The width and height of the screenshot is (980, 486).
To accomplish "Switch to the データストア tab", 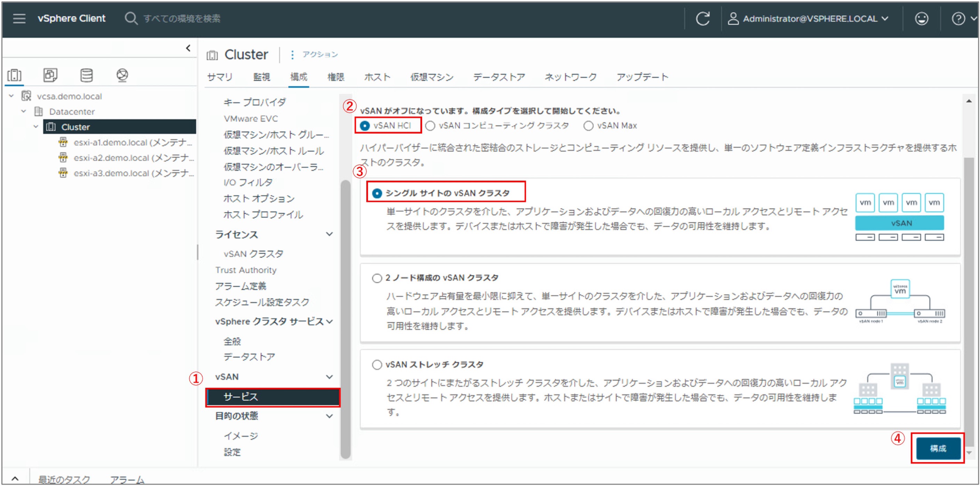I will click(499, 77).
